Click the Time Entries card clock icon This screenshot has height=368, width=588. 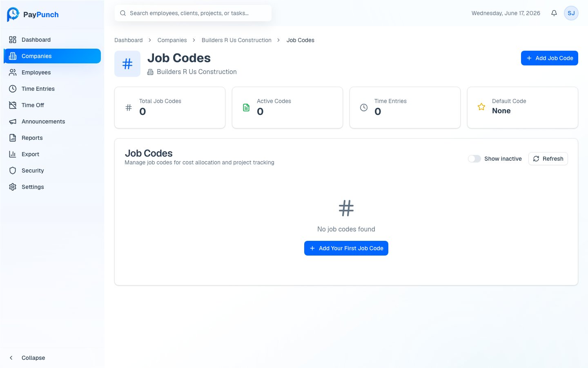[x=364, y=108]
